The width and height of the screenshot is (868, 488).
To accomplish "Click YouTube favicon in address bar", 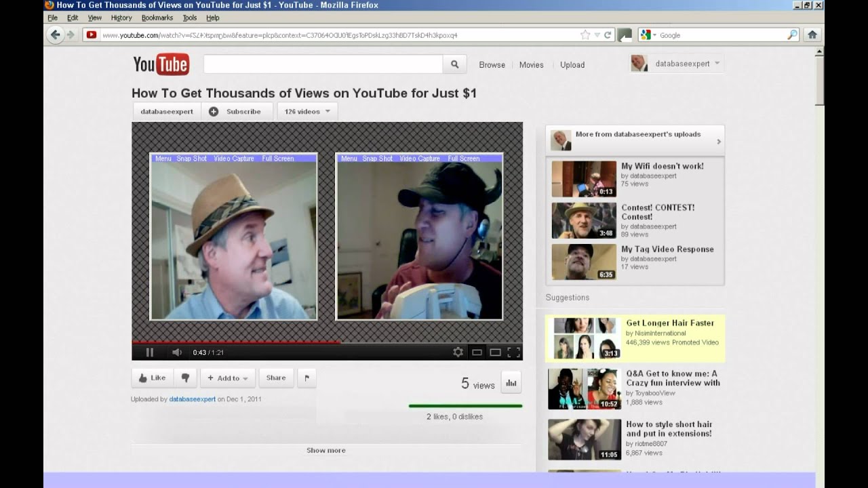I will [x=91, y=35].
